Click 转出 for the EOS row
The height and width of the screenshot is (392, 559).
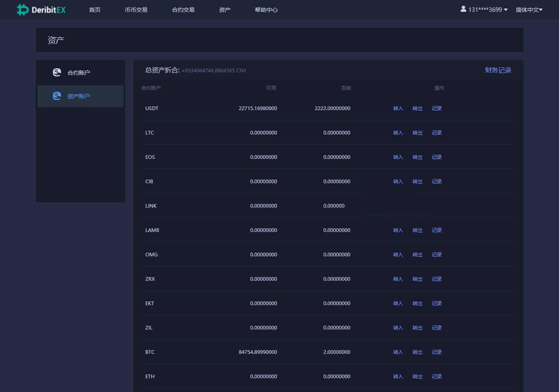tap(417, 157)
